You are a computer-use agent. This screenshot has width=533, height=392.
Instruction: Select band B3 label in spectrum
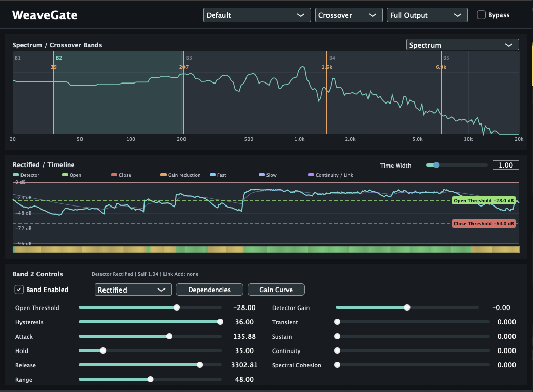point(189,58)
